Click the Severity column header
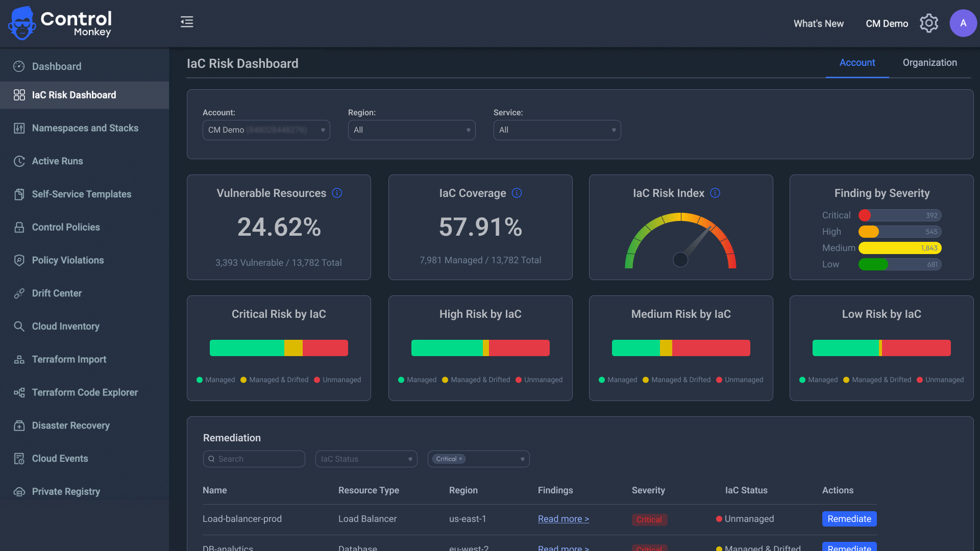This screenshot has width=980, height=551. [648, 490]
